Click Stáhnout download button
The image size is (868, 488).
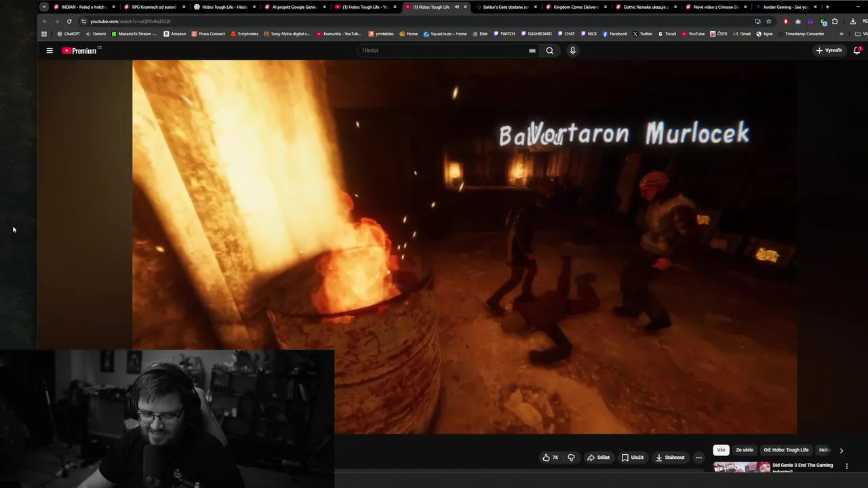(x=670, y=457)
